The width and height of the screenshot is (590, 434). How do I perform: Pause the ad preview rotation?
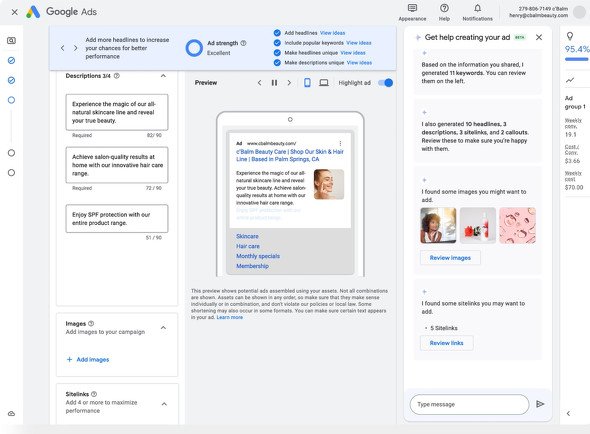(x=274, y=83)
